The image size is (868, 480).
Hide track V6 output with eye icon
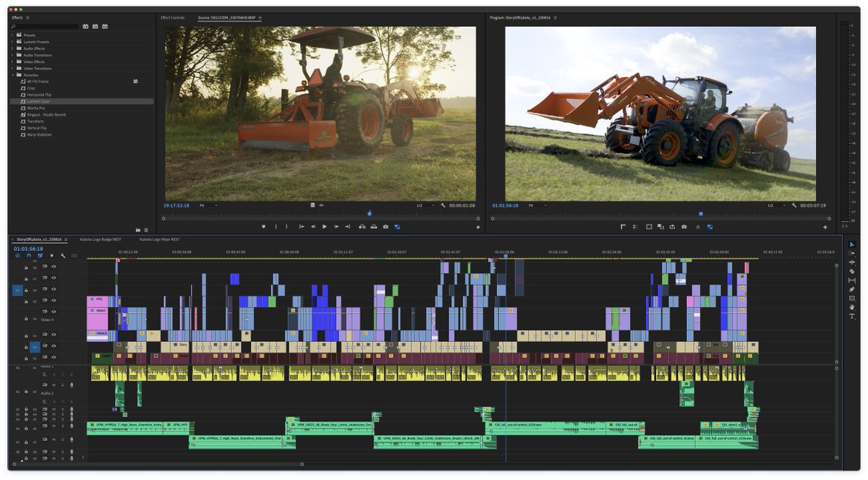coord(53,290)
